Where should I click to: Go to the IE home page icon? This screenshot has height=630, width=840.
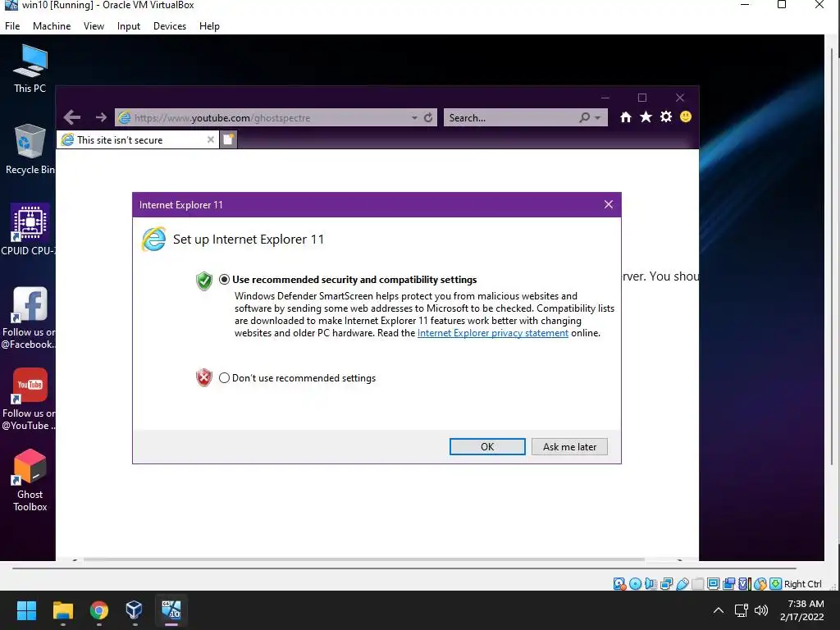[626, 116]
